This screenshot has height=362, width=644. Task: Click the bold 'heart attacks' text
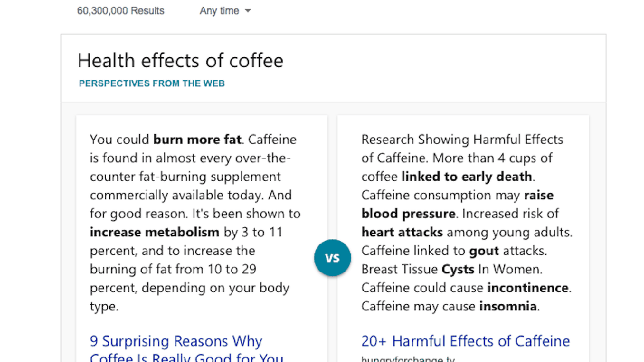(402, 232)
